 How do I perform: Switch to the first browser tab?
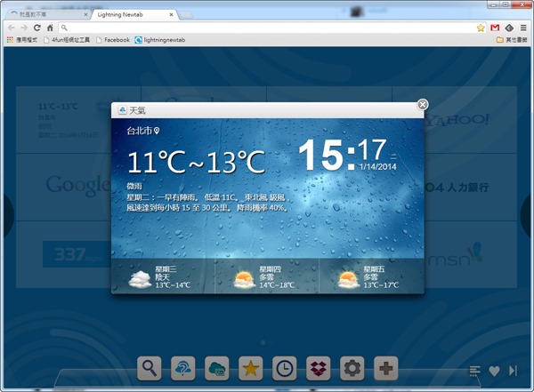tap(48, 14)
